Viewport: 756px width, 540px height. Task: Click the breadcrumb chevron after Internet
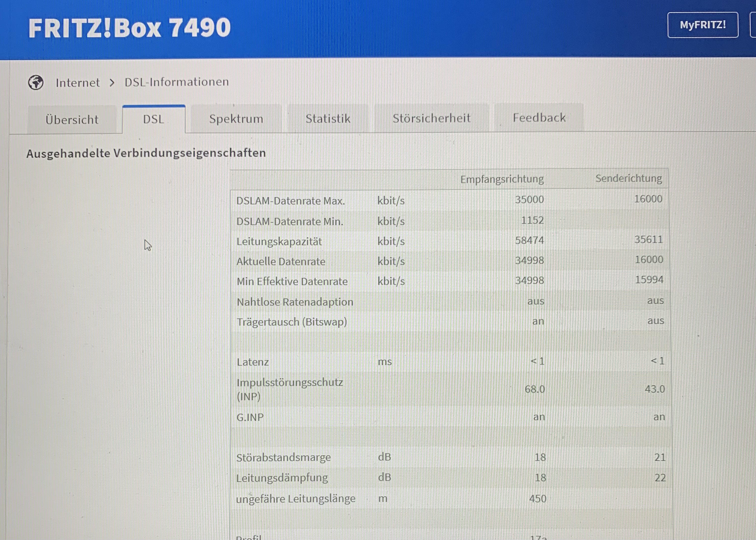[112, 83]
